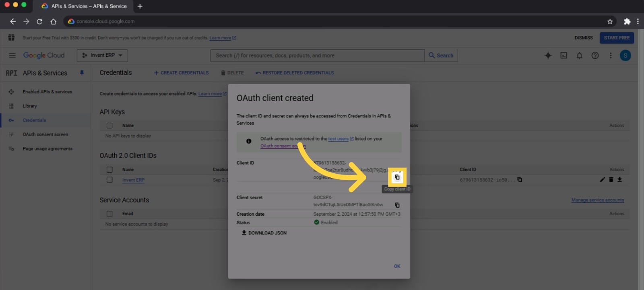Viewport: 644px width, 290px height.
Task: Open the Invent ERP client link
Action: pyautogui.click(x=133, y=180)
